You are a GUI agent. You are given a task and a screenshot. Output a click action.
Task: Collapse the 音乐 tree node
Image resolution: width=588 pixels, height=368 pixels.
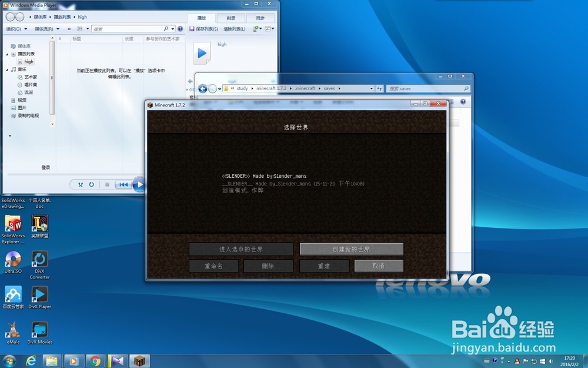[7, 69]
